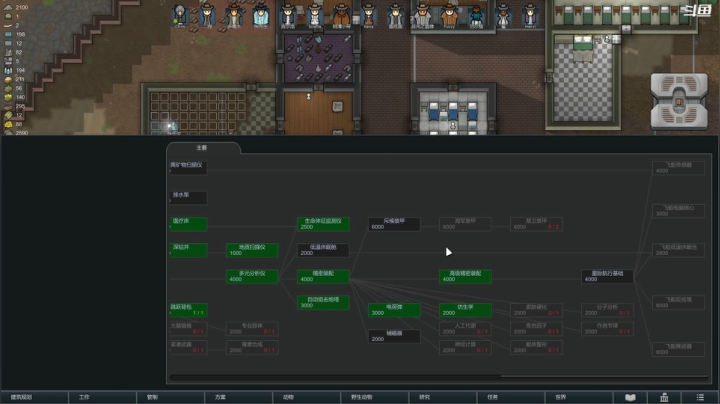Screen dimensions: 720x404
Task: Open the history book icon in bottom bar
Action: 630,397
